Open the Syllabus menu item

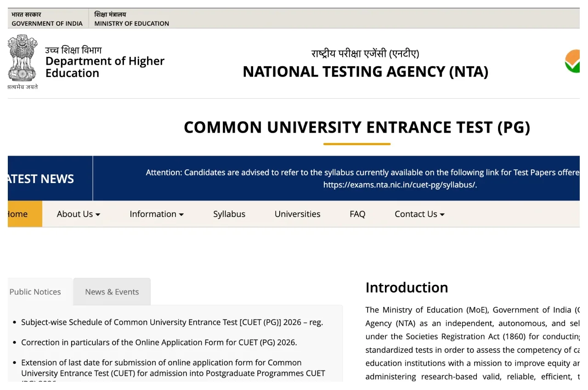click(229, 214)
